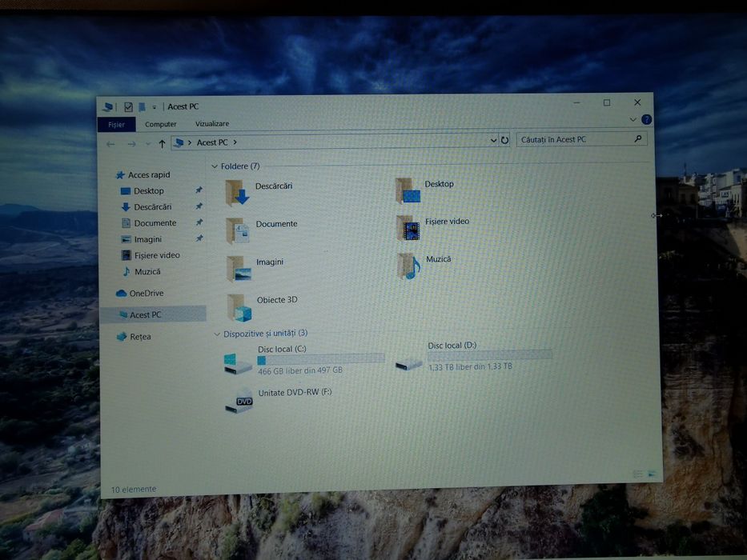This screenshot has height=560, width=747.
Task: Click the Forward navigation arrow
Action: pos(131,144)
